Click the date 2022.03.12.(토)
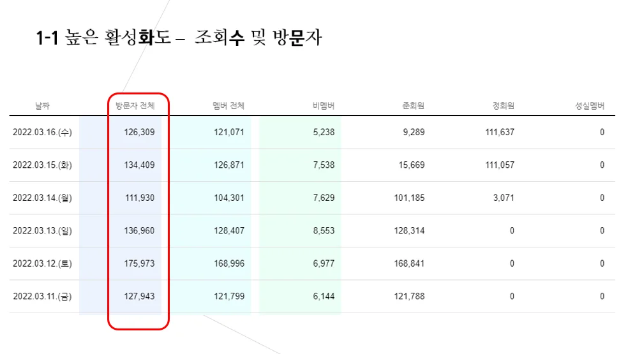The image size is (644, 354). [42, 263]
